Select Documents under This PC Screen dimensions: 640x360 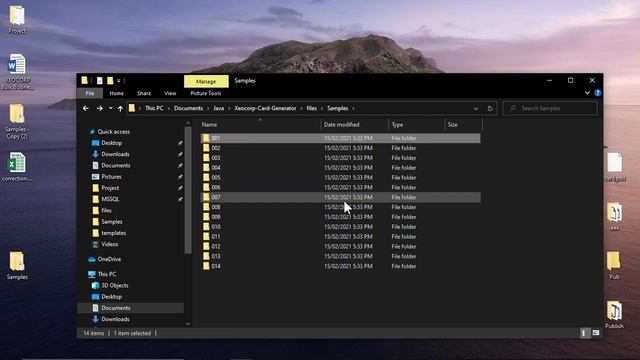point(116,308)
